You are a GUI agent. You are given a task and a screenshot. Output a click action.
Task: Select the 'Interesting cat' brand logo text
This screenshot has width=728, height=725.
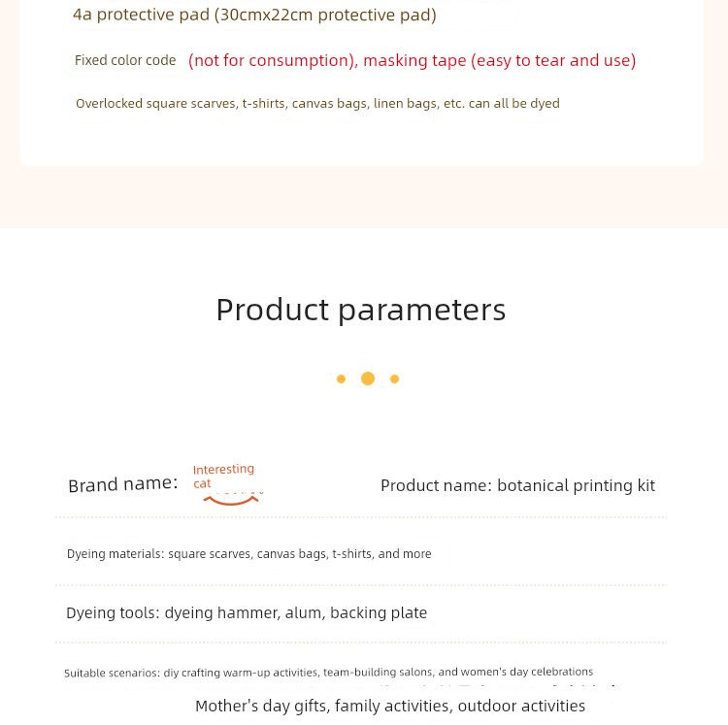[223, 477]
